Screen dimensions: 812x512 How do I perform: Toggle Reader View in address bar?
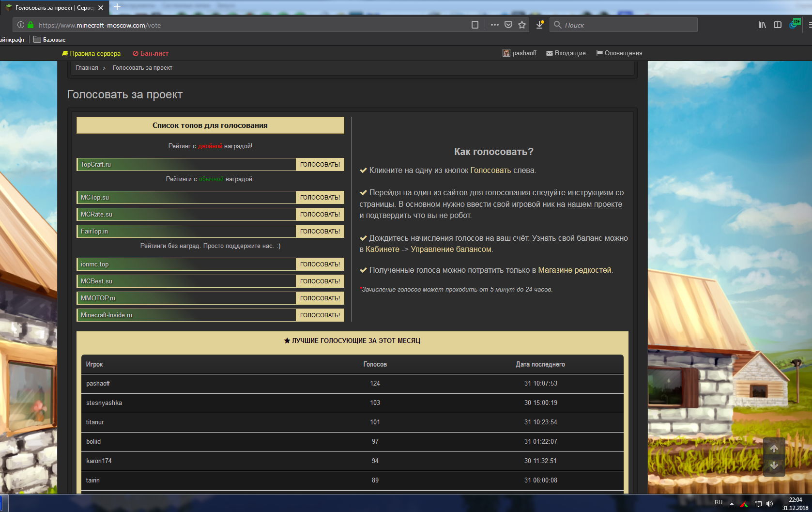(x=475, y=25)
